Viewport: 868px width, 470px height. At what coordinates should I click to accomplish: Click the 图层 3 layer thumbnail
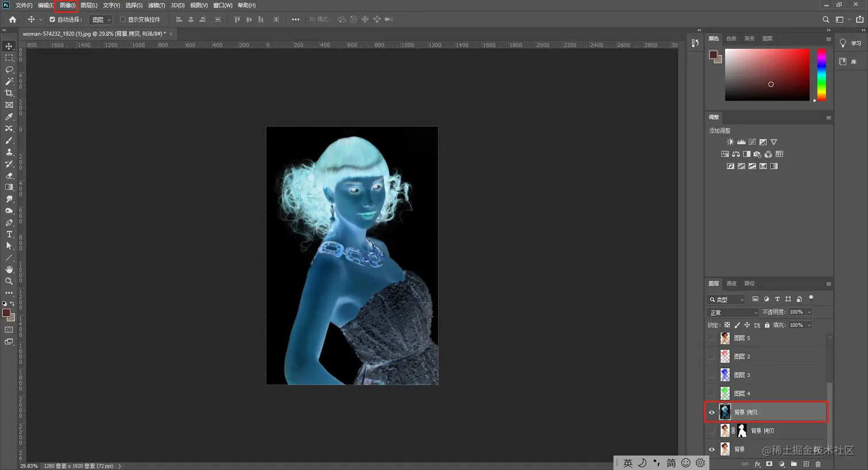point(725,375)
